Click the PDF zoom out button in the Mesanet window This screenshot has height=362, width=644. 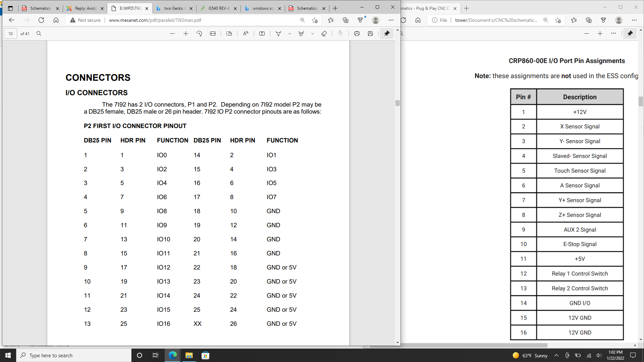(x=172, y=34)
